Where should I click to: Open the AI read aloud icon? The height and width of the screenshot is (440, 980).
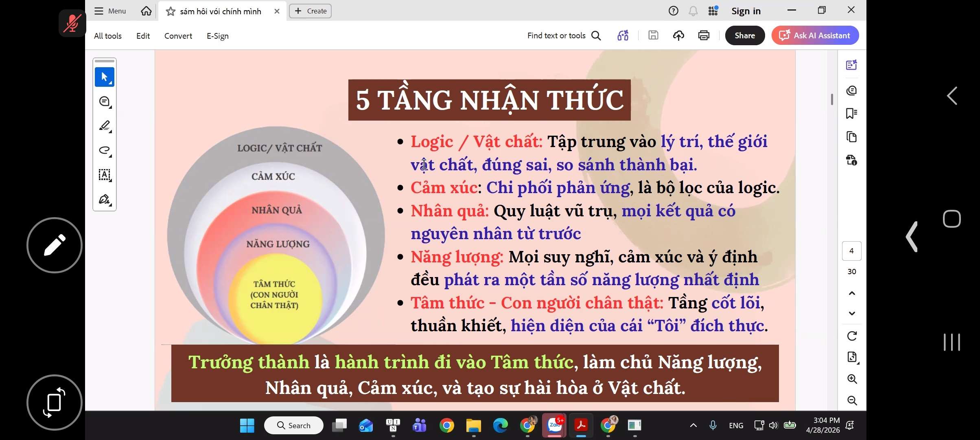tap(623, 35)
